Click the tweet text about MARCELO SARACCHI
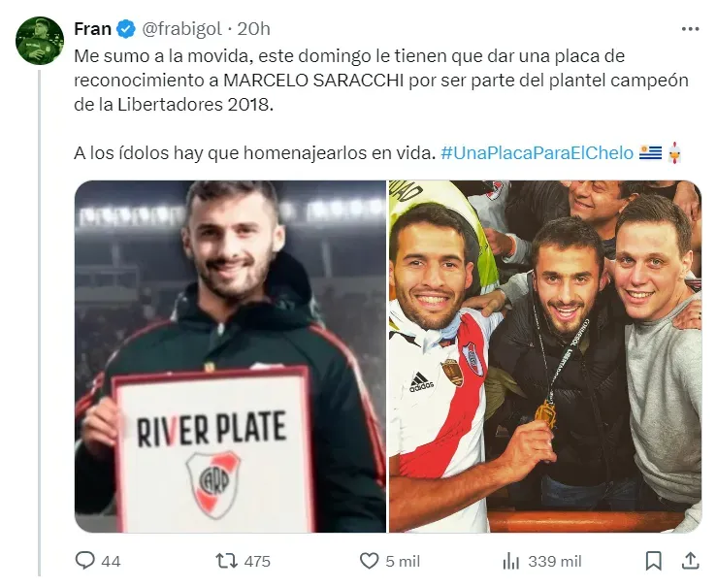717x588 pixels. (x=381, y=81)
